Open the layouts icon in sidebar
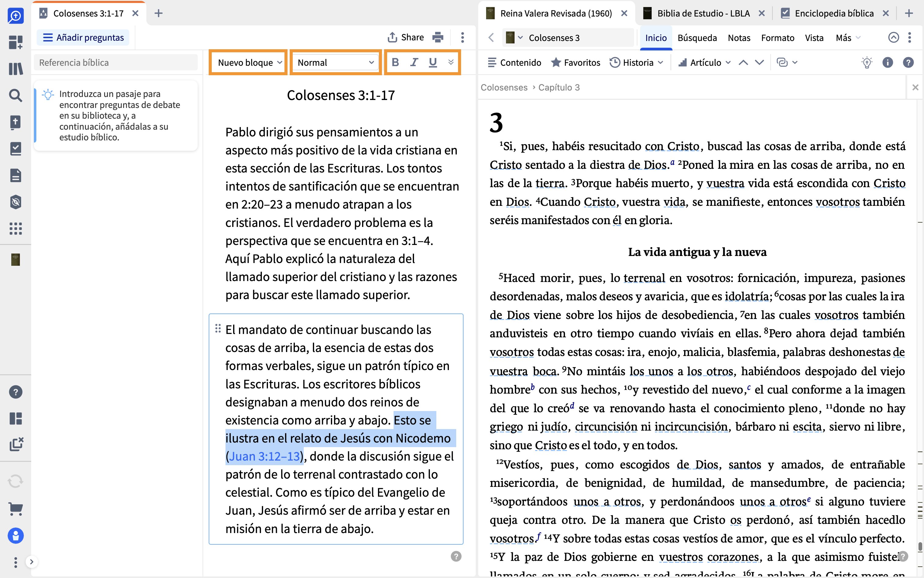This screenshot has width=924, height=578. pyautogui.click(x=16, y=419)
